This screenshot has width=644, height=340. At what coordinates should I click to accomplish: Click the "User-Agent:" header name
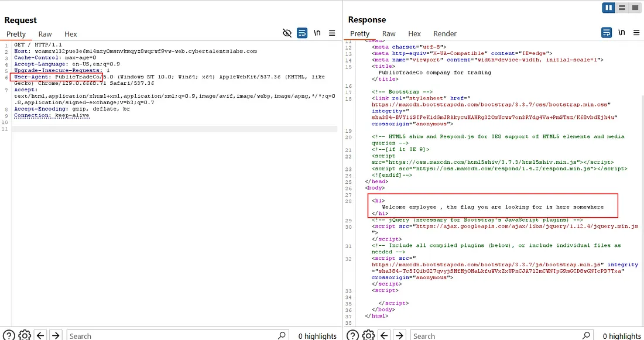(x=33, y=77)
